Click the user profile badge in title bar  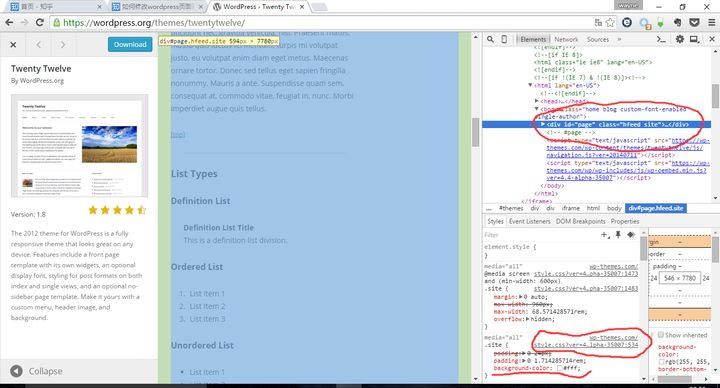click(628, 6)
